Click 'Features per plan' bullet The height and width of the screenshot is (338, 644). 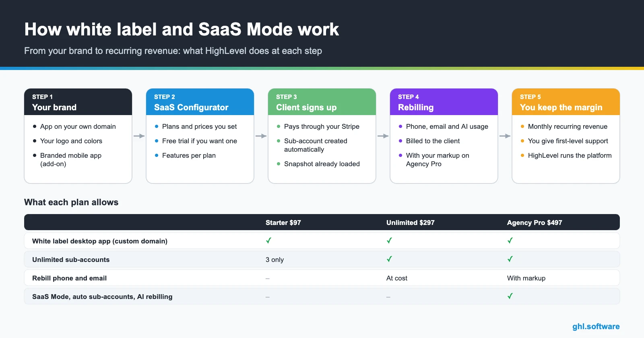tap(189, 155)
